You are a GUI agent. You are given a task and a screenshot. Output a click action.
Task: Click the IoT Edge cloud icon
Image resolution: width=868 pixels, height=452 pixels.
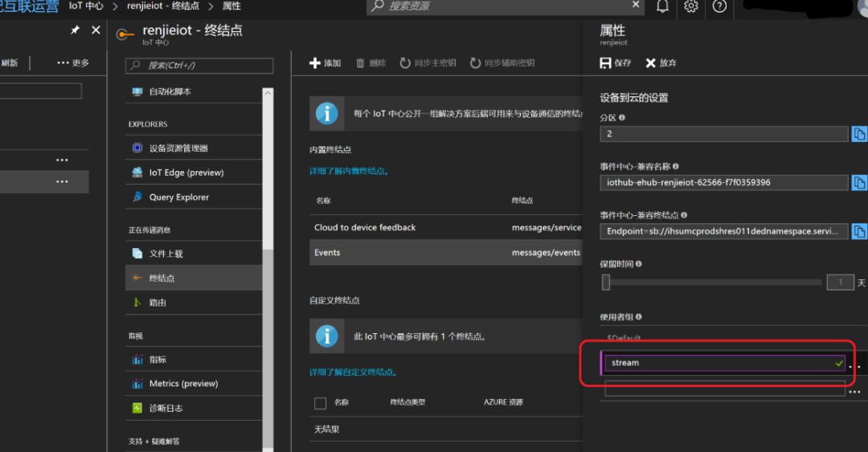(137, 172)
